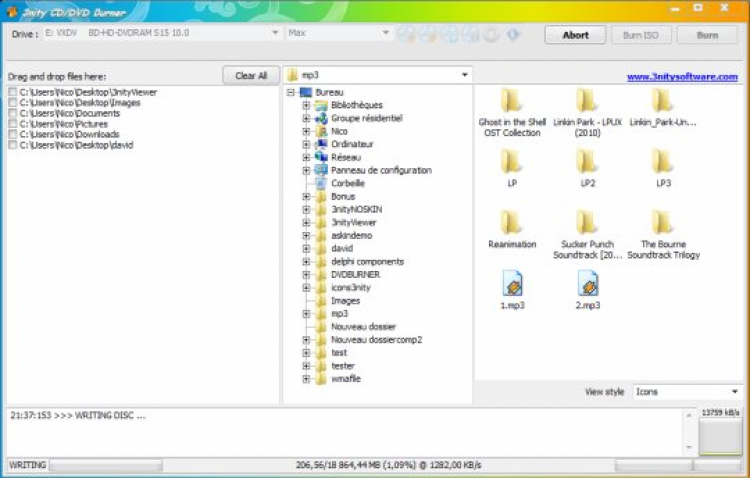The image size is (750, 478).
Task: Check the Desktop\Images path checkbox
Action: (x=13, y=102)
